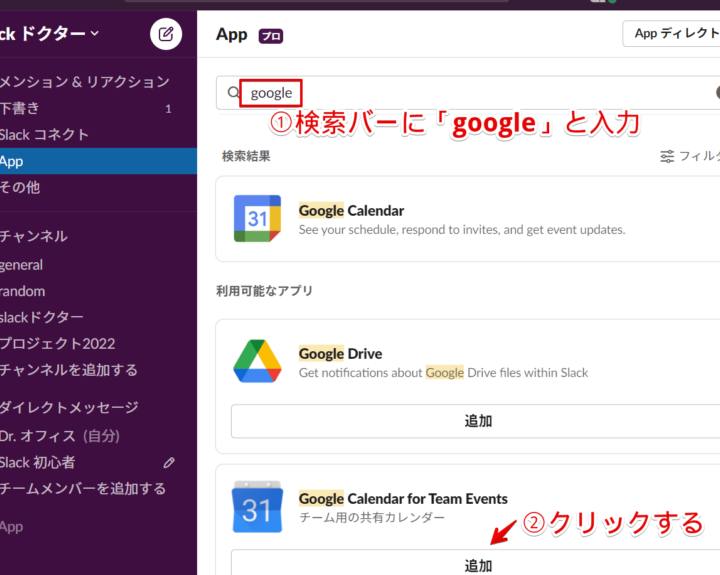Open the workspace name dropdown chevron
Viewport: 720px width, 575px height.
click(x=95, y=33)
